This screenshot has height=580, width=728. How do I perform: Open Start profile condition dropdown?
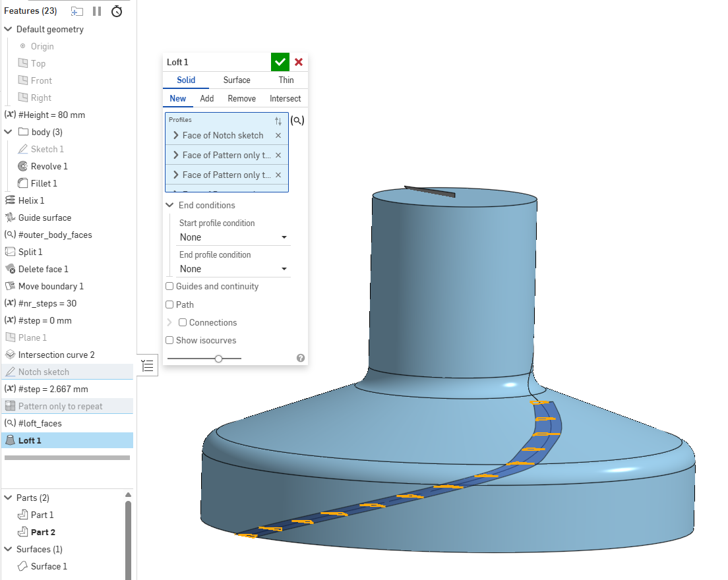[x=233, y=237]
